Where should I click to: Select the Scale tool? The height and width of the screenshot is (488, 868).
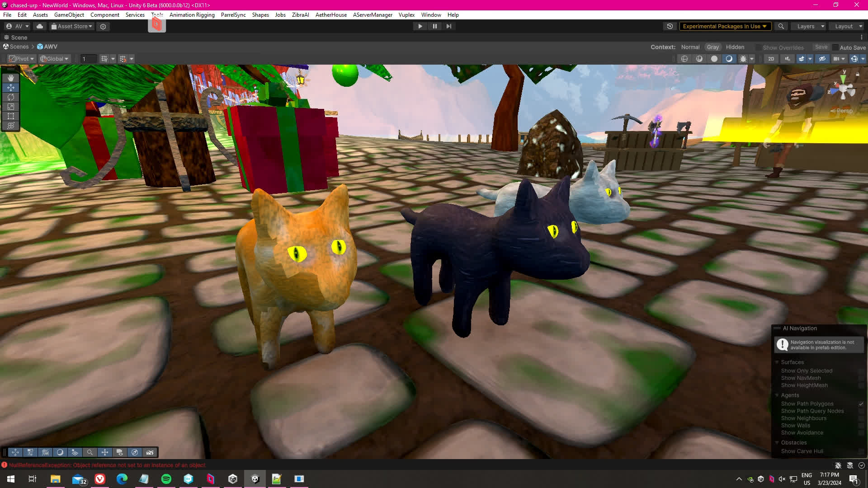point(11,107)
